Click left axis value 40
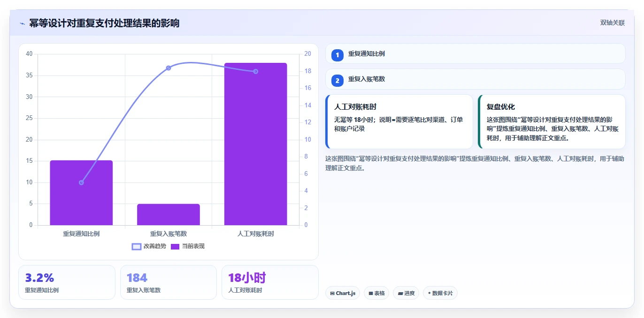 pos(29,54)
